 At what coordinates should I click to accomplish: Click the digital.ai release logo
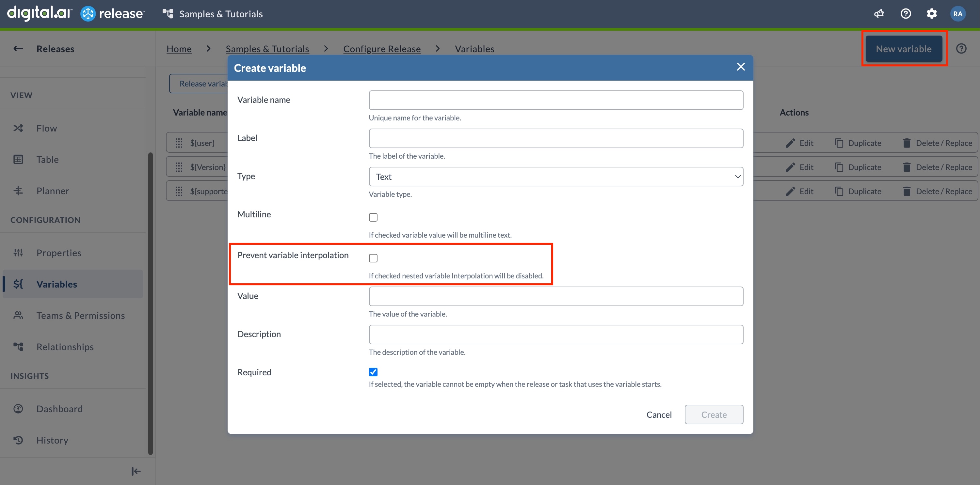[x=76, y=14]
